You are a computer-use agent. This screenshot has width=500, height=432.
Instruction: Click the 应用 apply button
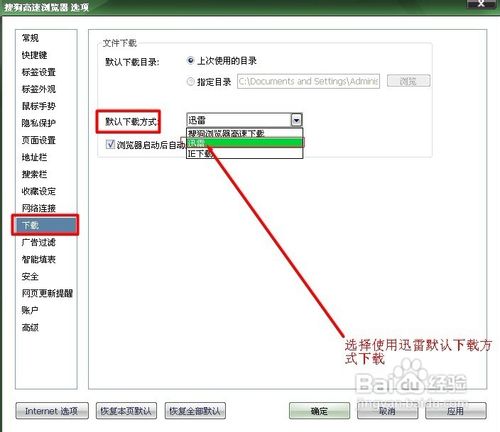click(x=455, y=411)
